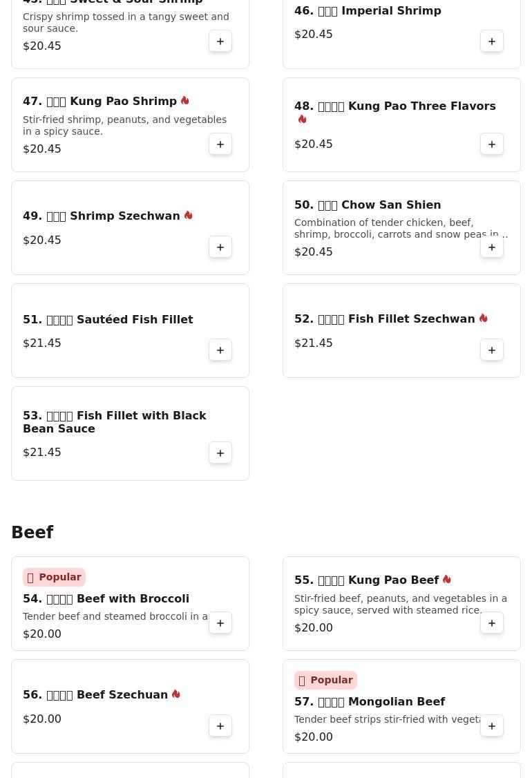Add Shrimp Szechwan with plus icon

220,247
